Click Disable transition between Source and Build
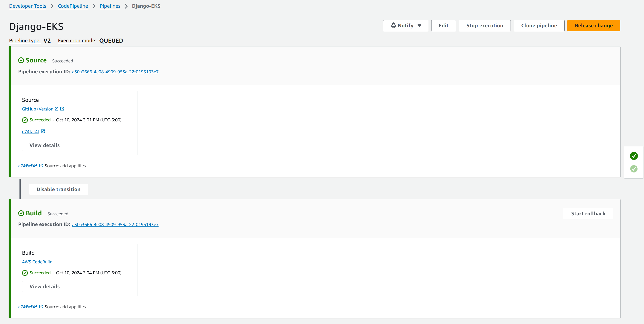 [58, 189]
